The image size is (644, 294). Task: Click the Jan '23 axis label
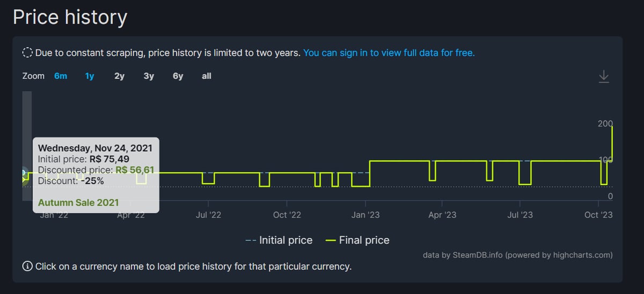click(365, 215)
